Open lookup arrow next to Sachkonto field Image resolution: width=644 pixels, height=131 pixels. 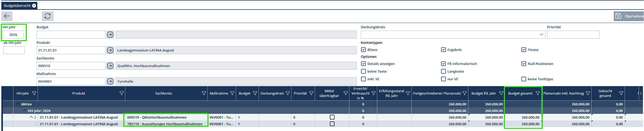(110, 66)
